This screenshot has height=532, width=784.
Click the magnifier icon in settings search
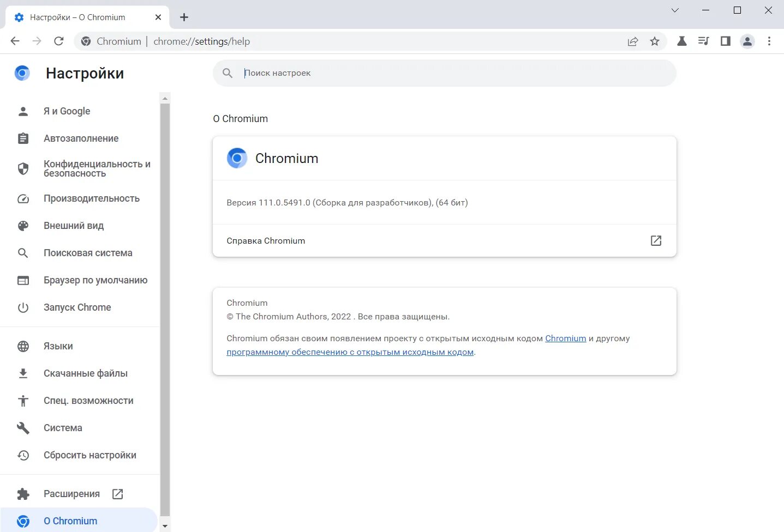[x=228, y=73]
